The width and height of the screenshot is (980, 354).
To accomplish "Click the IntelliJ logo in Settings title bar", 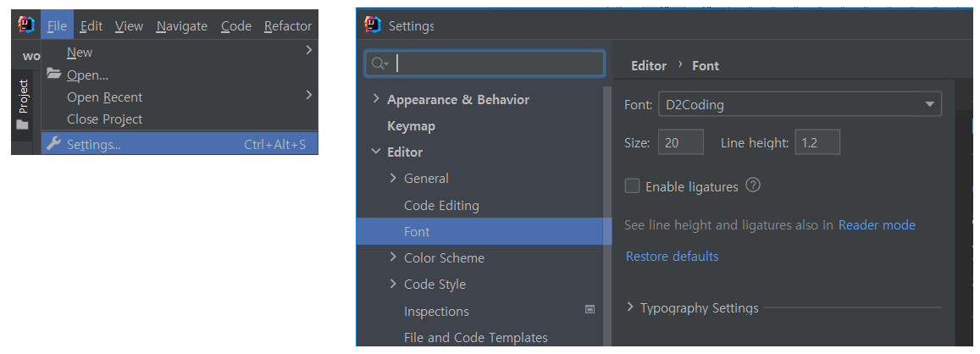I will (373, 25).
